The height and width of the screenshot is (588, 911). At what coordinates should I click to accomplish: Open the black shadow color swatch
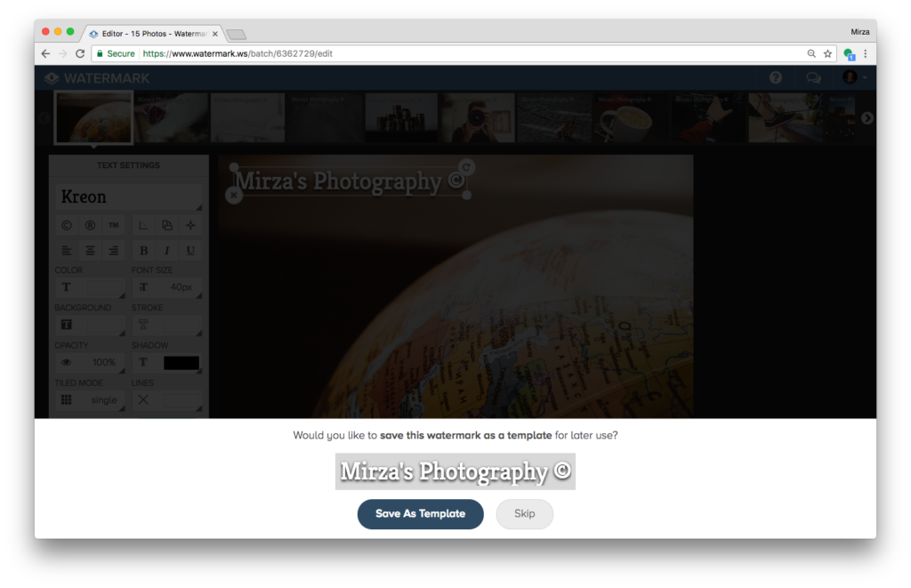point(181,363)
